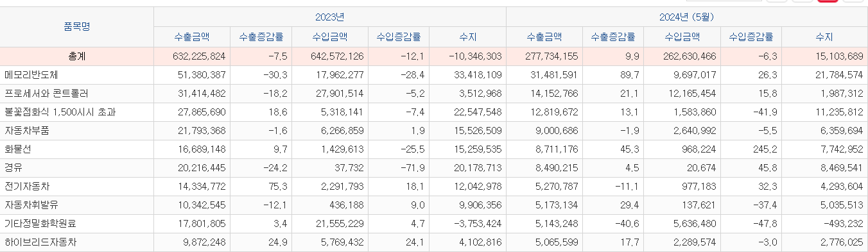The height and width of the screenshot is (252, 868).
Task: Click the 총계 total row label
Action: 77,56
